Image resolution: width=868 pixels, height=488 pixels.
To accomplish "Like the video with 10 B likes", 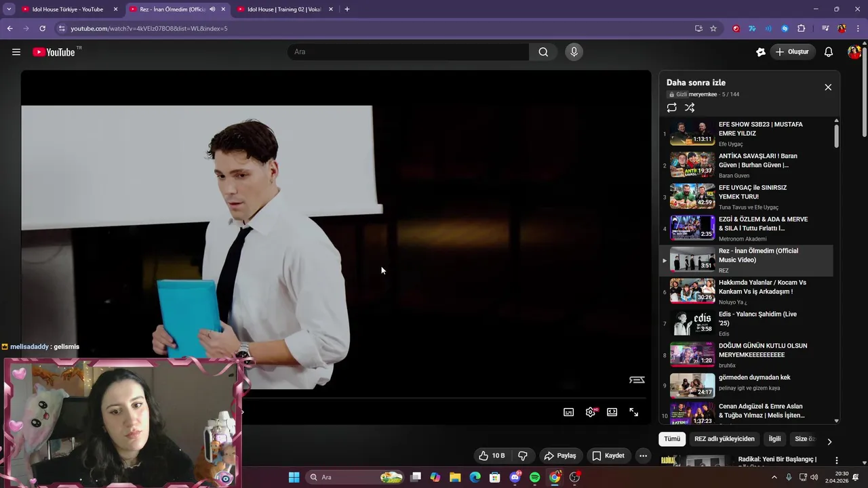I will pyautogui.click(x=492, y=455).
